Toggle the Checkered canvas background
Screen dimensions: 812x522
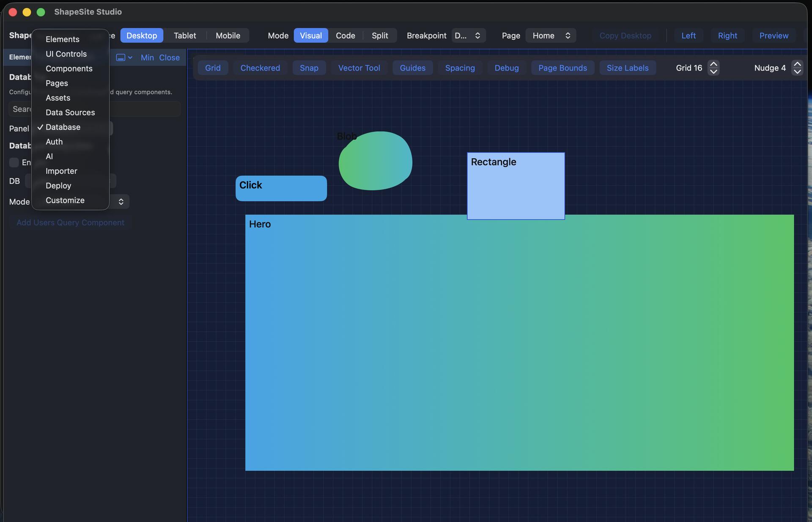[260, 68]
